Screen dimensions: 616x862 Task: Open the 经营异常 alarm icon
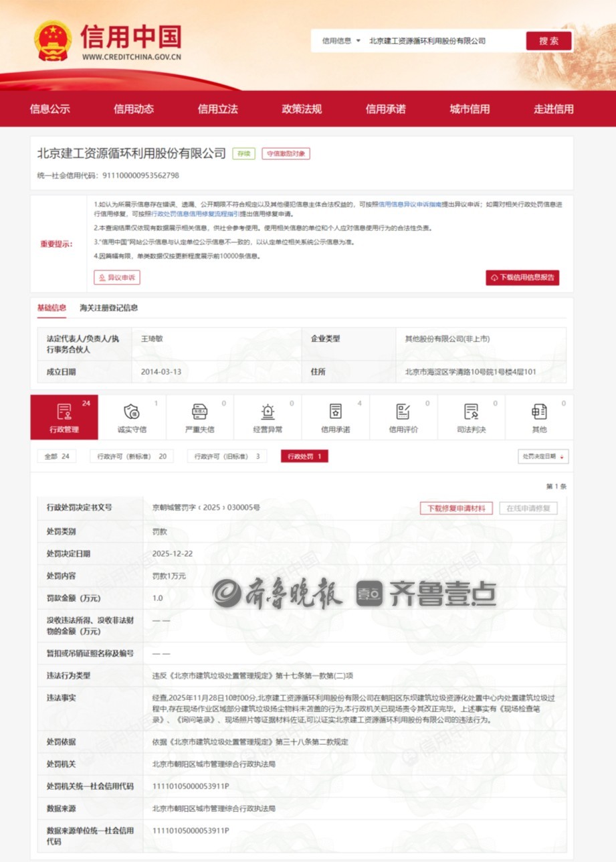pyautogui.click(x=268, y=412)
